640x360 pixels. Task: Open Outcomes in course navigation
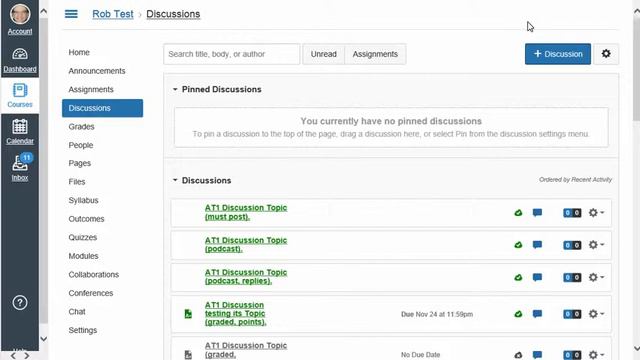coord(86,219)
